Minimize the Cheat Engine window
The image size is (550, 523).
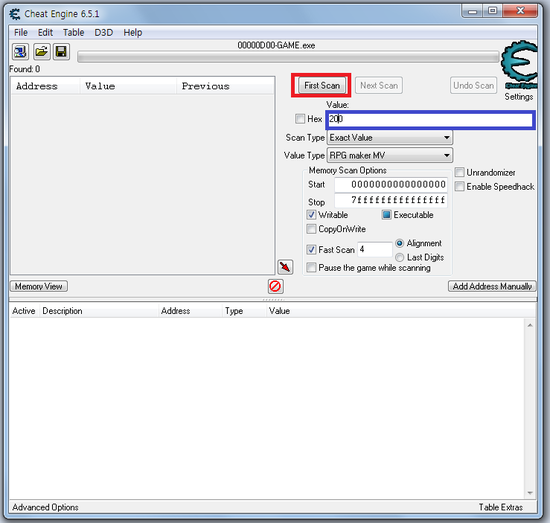pyautogui.click(x=472, y=12)
